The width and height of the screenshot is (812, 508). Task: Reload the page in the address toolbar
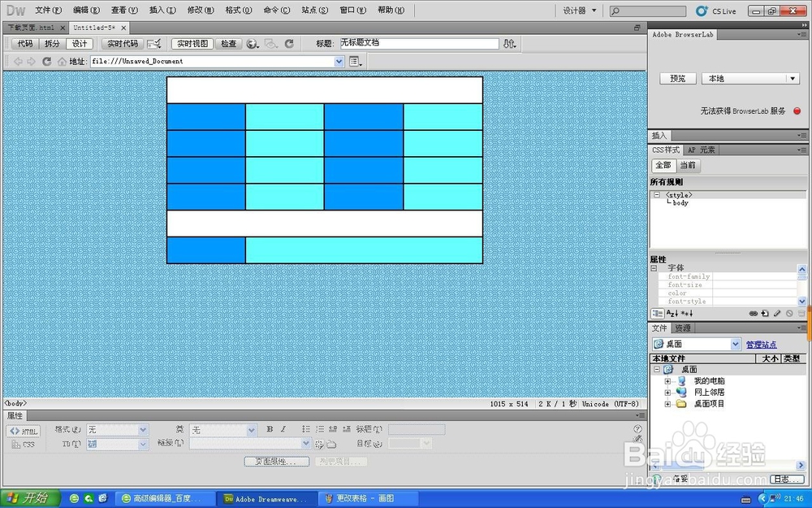(46, 62)
